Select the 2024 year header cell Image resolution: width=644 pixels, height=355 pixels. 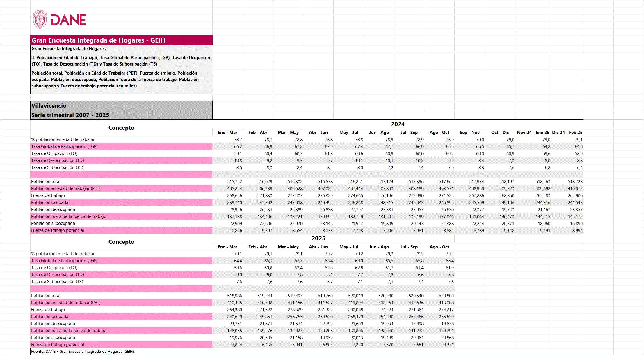(x=398, y=124)
